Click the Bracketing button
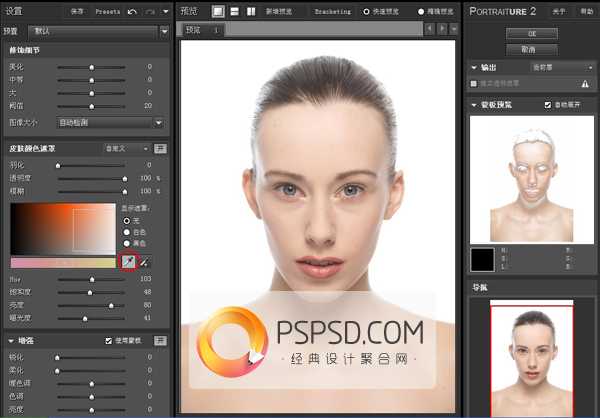The width and height of the screenshot is (600, 418). [x=332, y=11]
